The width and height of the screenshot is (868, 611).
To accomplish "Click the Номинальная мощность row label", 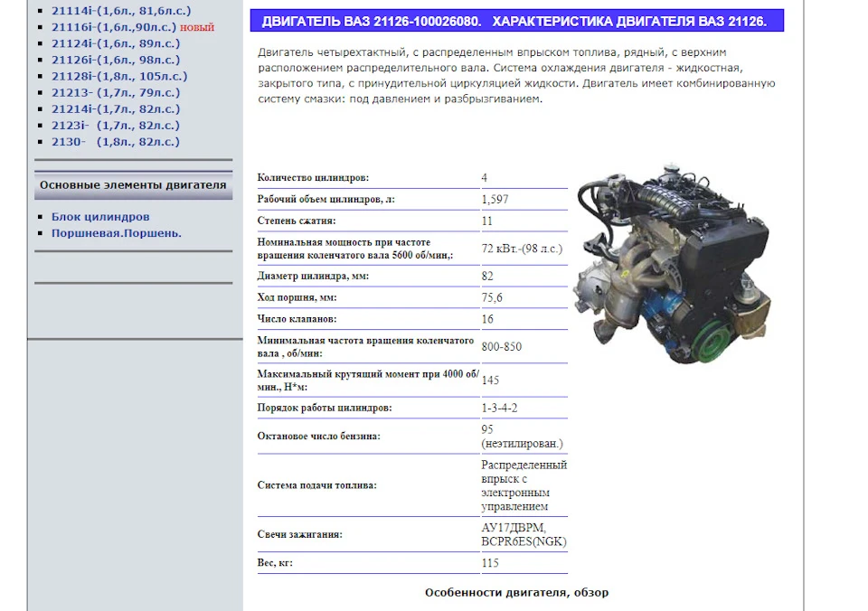I will click(355, 249).
